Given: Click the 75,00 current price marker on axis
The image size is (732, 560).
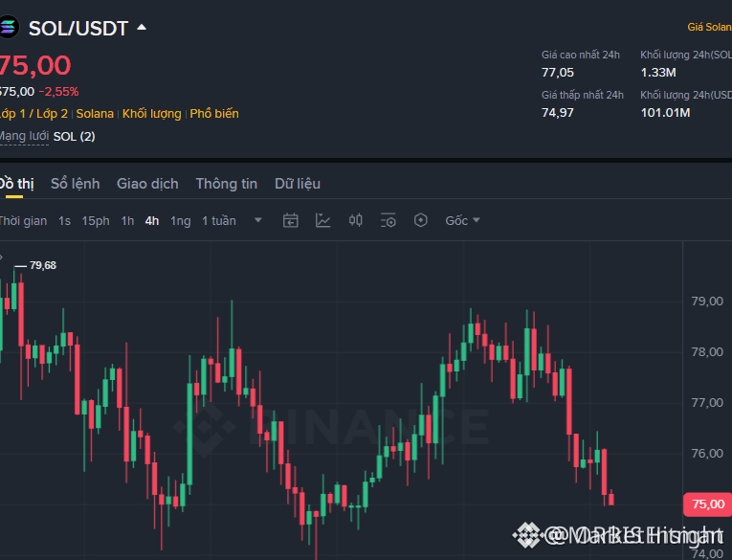Looking at the screenshot, I should pos(707,504).
